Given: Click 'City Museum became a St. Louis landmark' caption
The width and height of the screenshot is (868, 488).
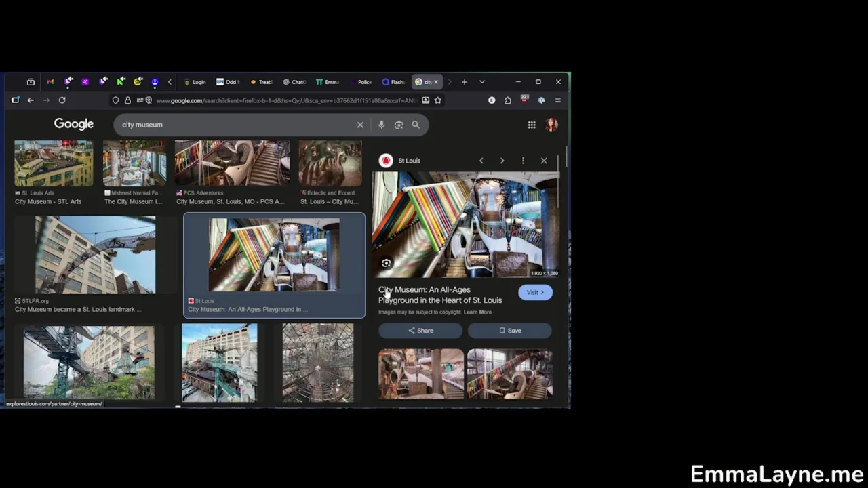Looking at the screenshot, I should tap(78, 309).
